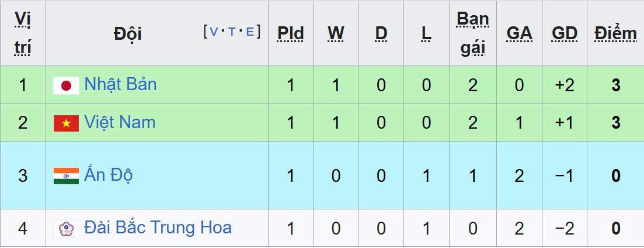This screenshot has width=644, height=248.
Task: Click the E (edit) template link
Action: [x=250, y=32]
